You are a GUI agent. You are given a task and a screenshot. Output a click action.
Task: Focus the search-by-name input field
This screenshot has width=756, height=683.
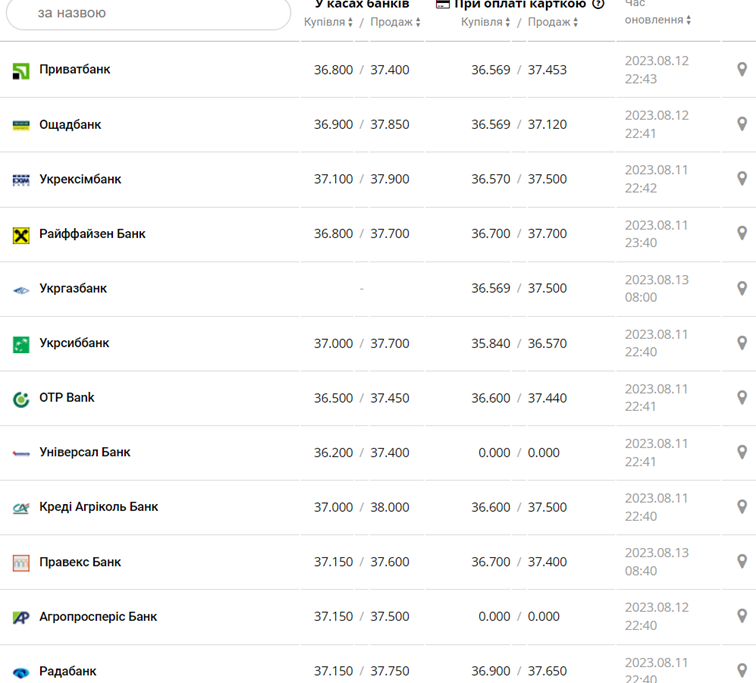click(150, 13)
